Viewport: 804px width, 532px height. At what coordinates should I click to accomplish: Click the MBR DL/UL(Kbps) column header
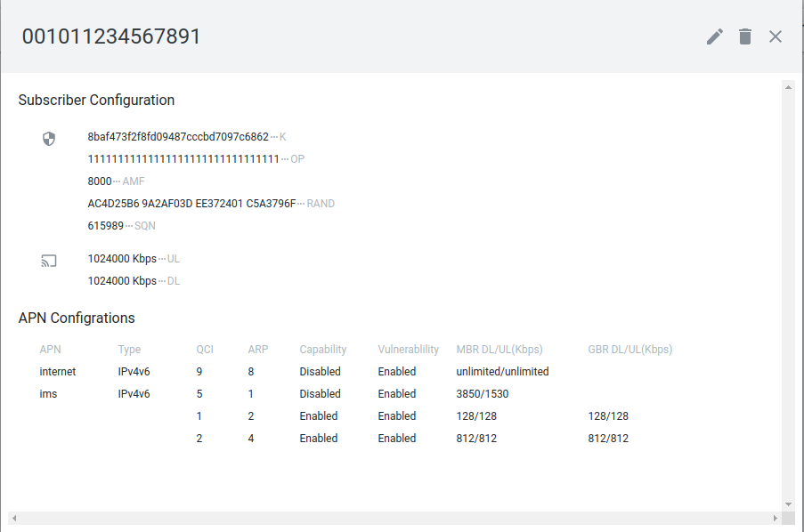(x=499, y=350)
